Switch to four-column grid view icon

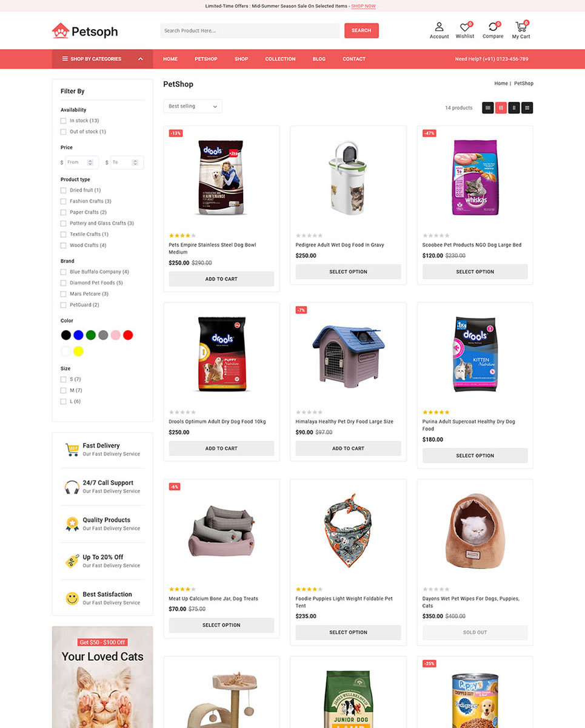pos(487,107)
